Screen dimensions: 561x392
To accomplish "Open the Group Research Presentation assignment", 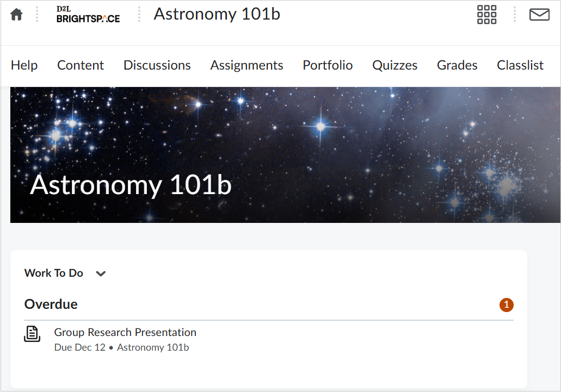I will click(125, 332).
